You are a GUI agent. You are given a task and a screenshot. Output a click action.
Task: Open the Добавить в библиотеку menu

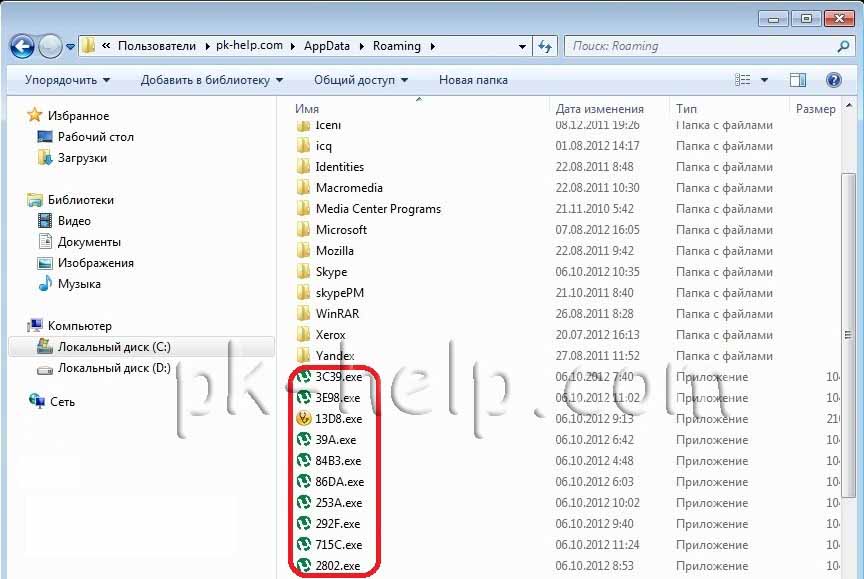pyautogui.click(x=212, y=80)
